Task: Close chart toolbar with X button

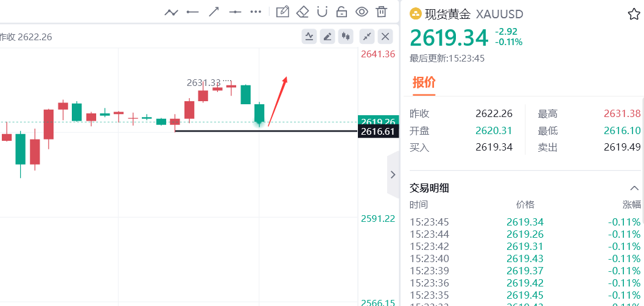Action: click(x=385, y=37)
